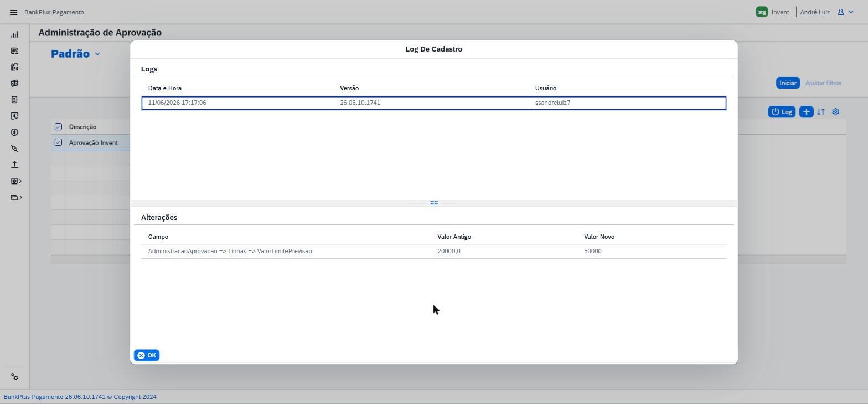The image size is (868, 404).
Task: Open table settings gear icon
Action: point(836,112)
